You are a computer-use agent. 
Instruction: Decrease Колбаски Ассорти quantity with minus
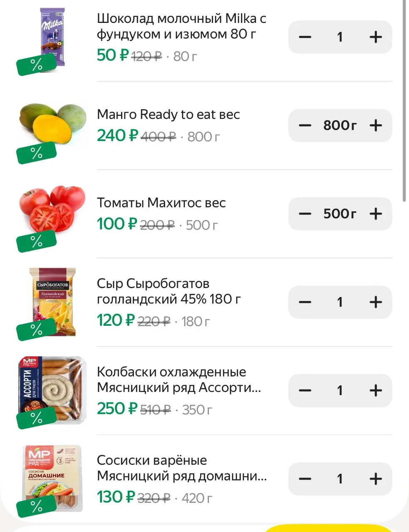305,390
